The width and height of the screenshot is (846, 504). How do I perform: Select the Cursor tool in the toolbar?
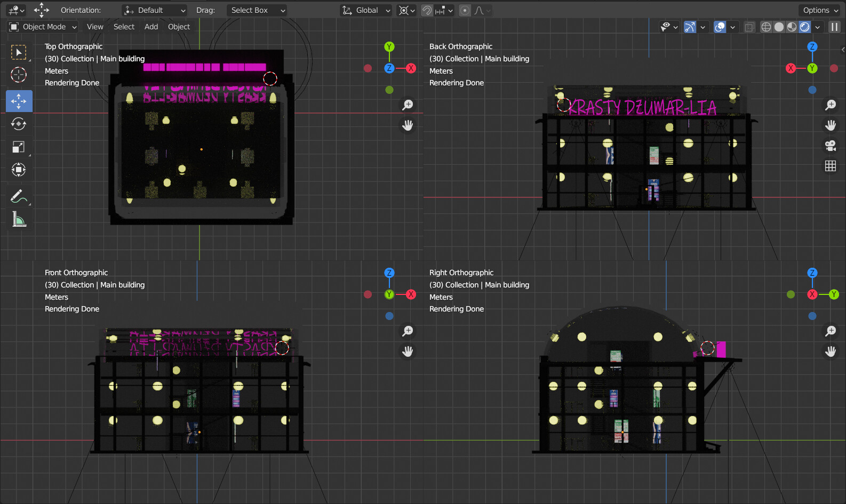point(19,75)
